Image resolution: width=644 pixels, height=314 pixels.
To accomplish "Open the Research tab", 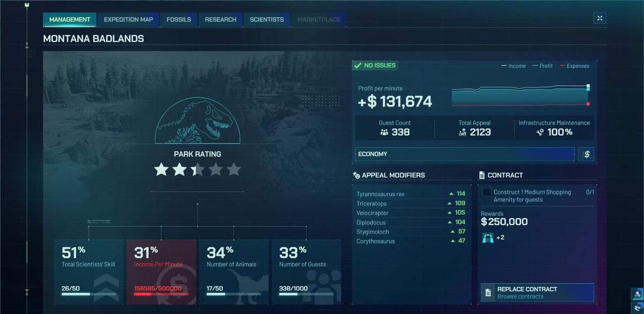I will (x=221, y=20).
